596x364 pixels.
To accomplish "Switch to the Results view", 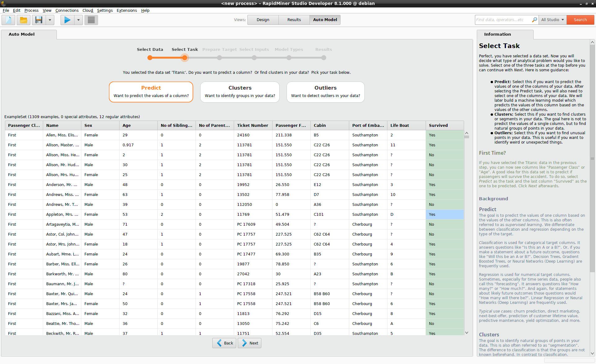I will tap(294, 20).
